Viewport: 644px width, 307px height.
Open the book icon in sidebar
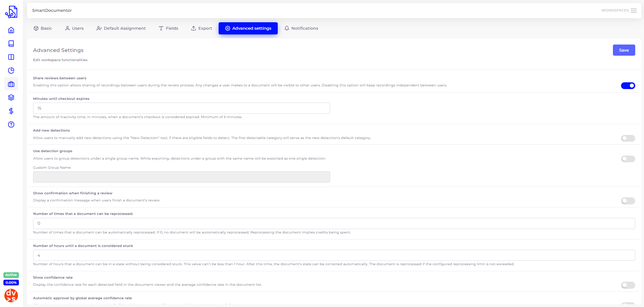(11, 44)
